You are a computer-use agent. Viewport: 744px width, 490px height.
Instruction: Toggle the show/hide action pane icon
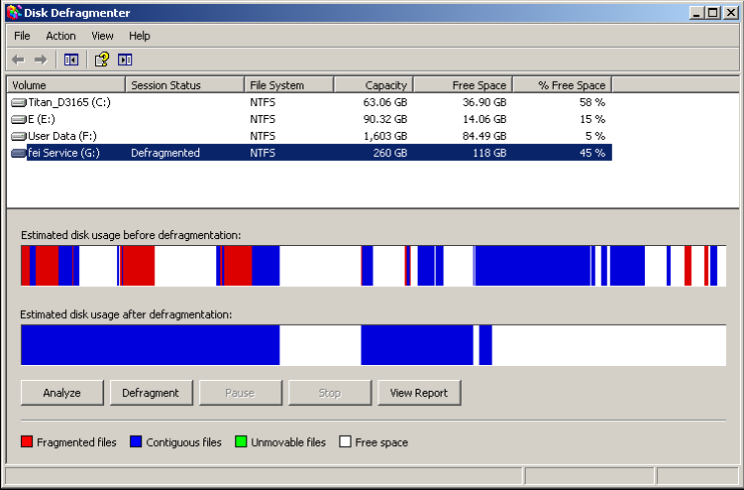coord(125,60)
